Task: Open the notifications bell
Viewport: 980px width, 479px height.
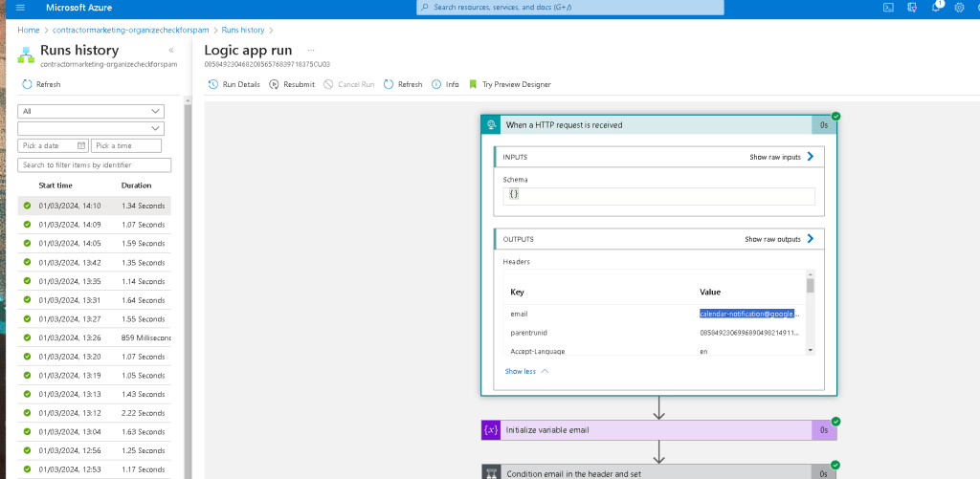Action: 936,8
